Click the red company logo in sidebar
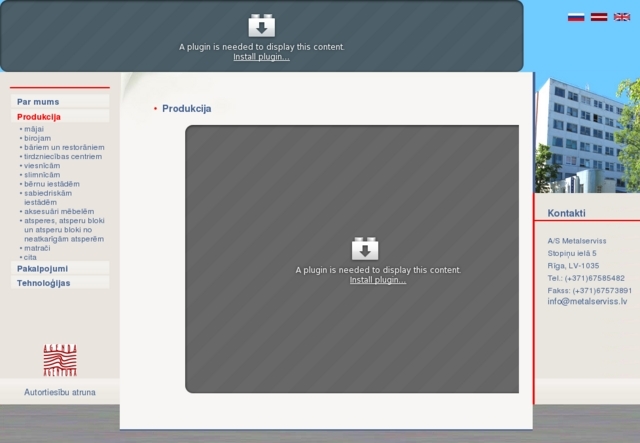This screenshot has height=443, width=640. (x=59, y=360)
